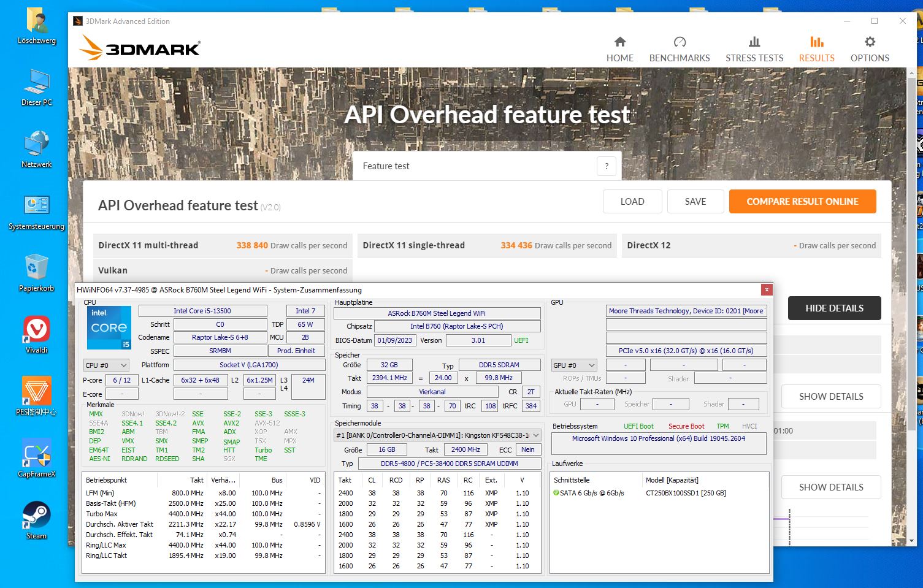Switch to the Results tab
923x588 pixels.
pyautogui.click(x=816, y=49)
